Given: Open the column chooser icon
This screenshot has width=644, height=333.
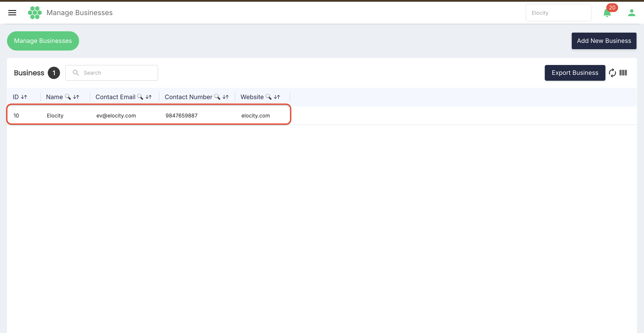Looking at the screenshot, I should coord(623,73).
